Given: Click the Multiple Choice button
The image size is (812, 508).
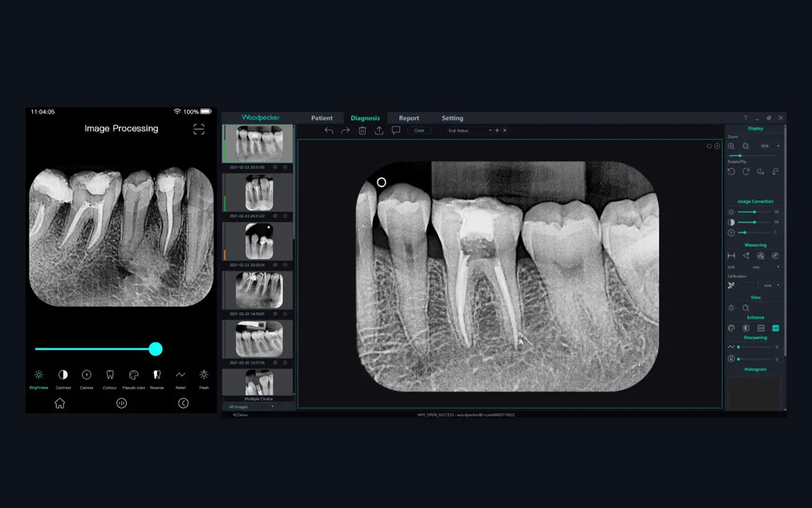Looking at the screenshot, I should coord(258,398).
